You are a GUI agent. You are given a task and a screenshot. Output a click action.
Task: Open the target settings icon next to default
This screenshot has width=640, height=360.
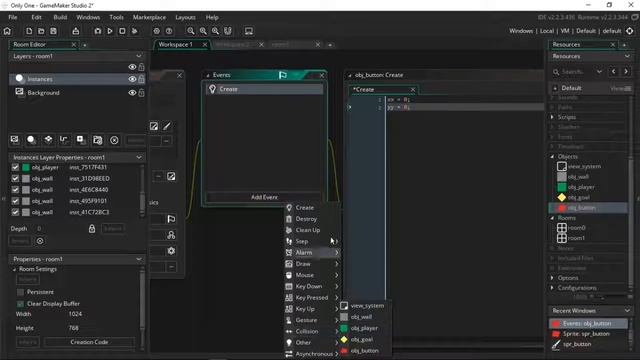630,31
